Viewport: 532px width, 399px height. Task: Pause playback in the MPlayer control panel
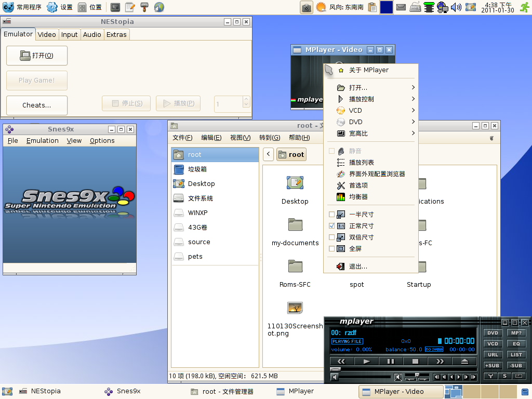391,362
